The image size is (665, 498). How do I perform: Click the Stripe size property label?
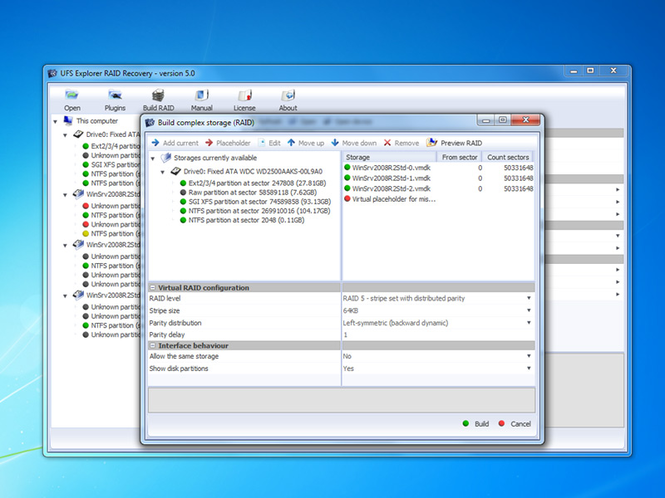tap(165, 311)
